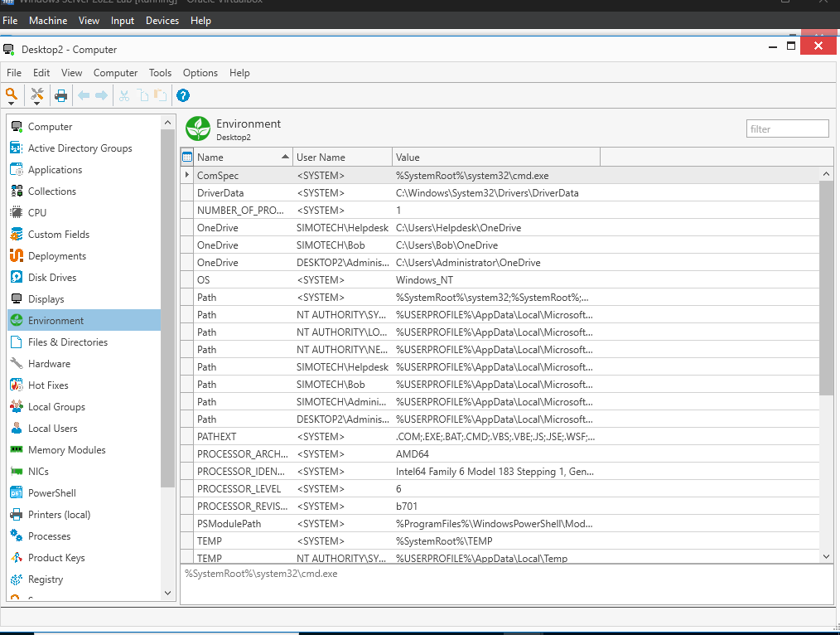Open the tools wrench icon in toolbar

click(37, 94)
